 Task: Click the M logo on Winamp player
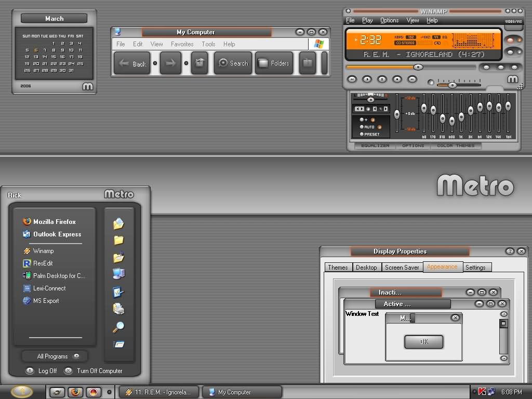(513, 79)
